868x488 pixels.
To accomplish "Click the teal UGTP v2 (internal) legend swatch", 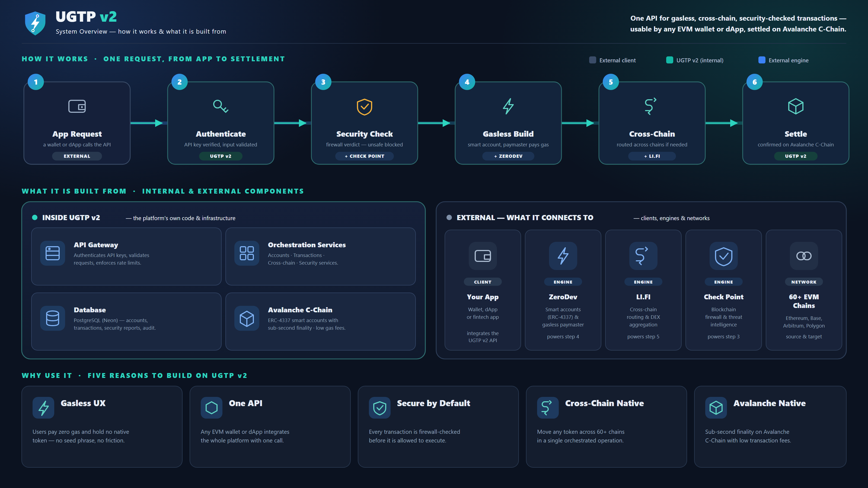I will point(669,60).
